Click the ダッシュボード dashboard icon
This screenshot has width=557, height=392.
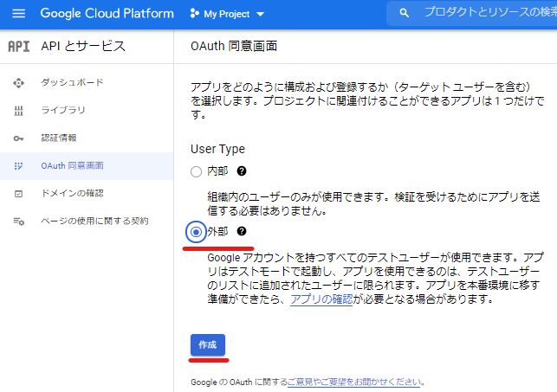coord(18,83)
